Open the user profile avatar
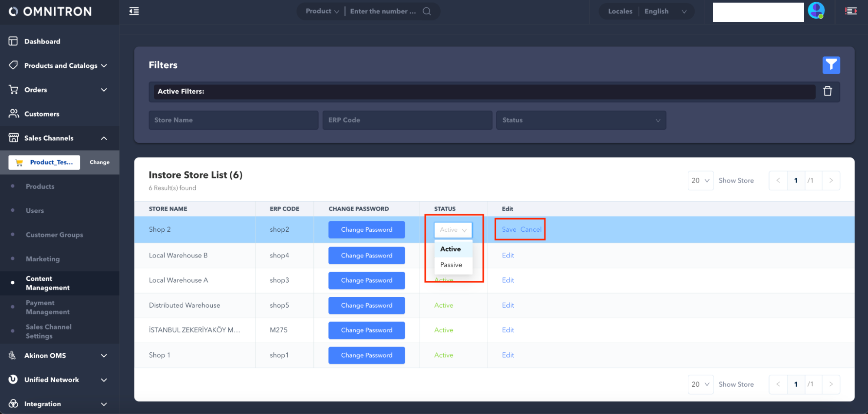The width and height of the screenshot is (868, 414). (816, 11)
